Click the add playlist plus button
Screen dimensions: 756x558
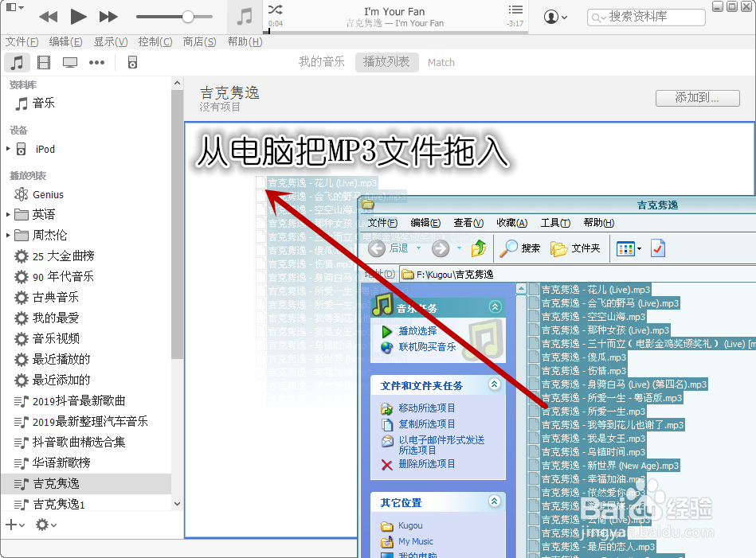(x=14, y=525)
